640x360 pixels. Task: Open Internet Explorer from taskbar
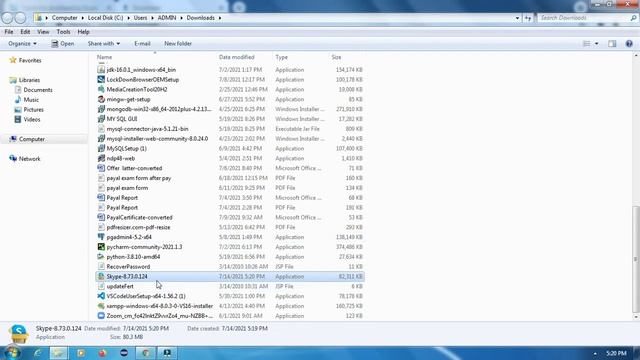pyautogui.click(x=38, y=353)
